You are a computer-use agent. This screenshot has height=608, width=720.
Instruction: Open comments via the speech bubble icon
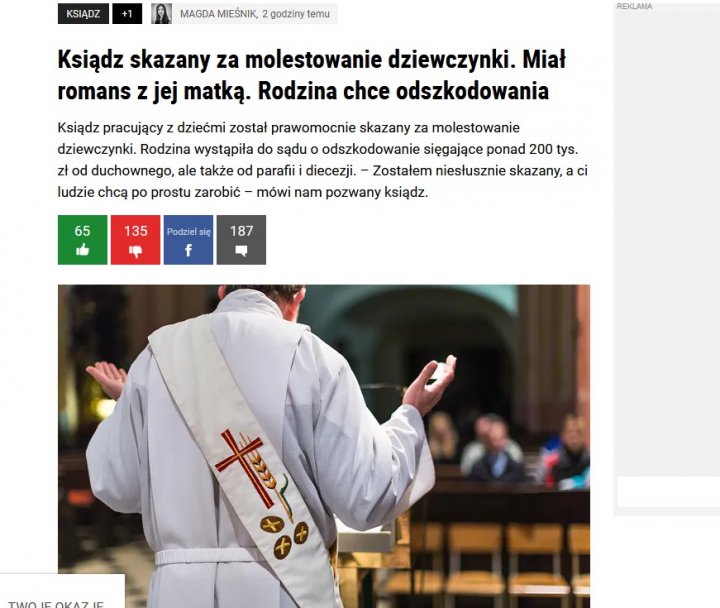point(241,250)
